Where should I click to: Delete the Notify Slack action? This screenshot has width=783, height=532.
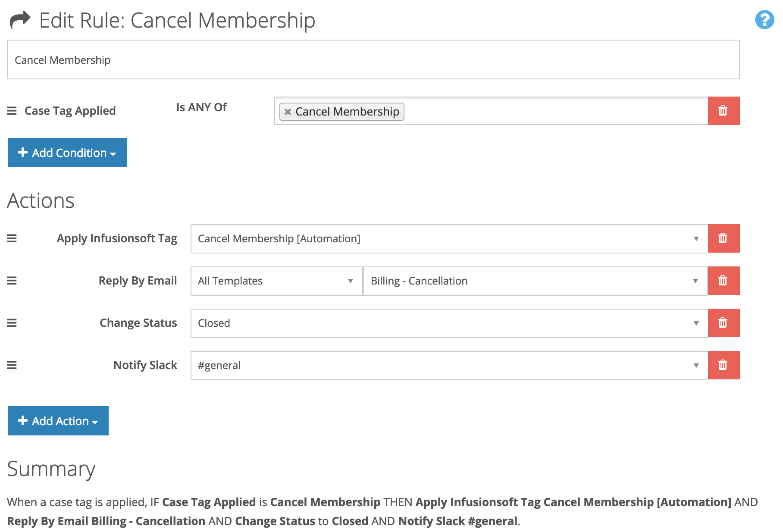pos(723,365)
